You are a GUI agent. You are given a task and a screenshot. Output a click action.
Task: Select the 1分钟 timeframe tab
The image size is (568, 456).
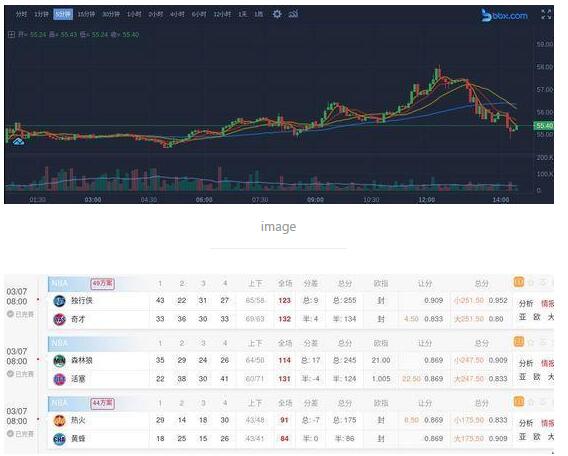pos(41,14)
